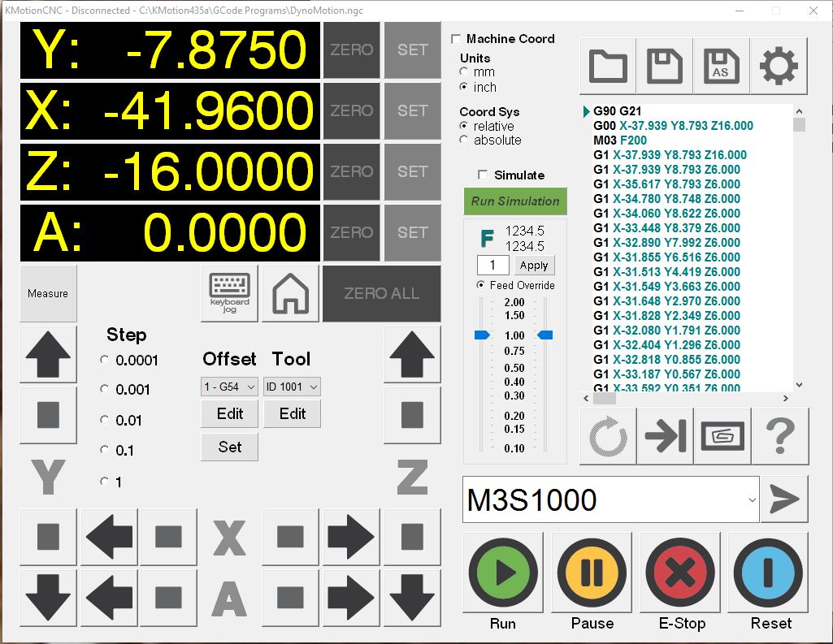Click the green Run play button

pyautogui.click(x=502, y=574)
